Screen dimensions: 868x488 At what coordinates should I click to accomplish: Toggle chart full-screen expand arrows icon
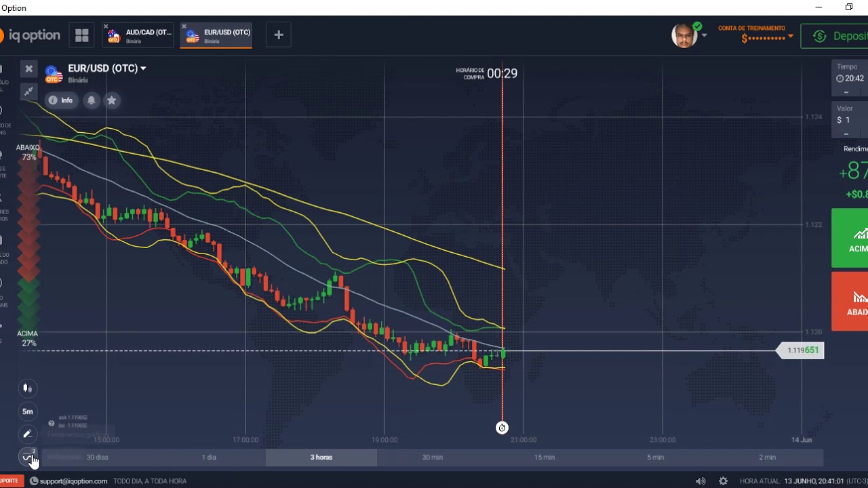click(x=28, y=91)
